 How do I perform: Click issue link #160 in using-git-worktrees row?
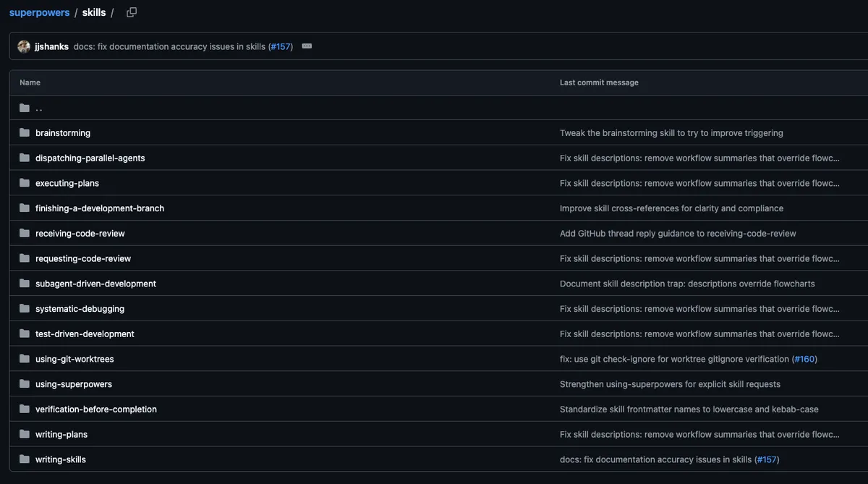click(x=804, y=359)
